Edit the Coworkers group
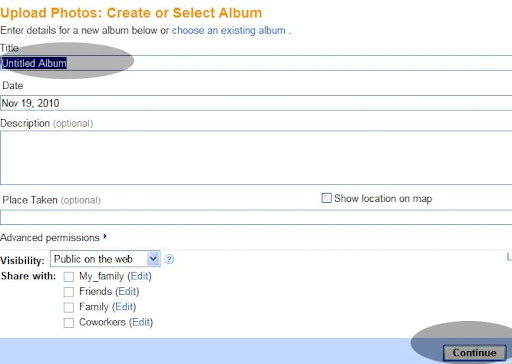Screen dimensions: 512x364 coord(141,322)
